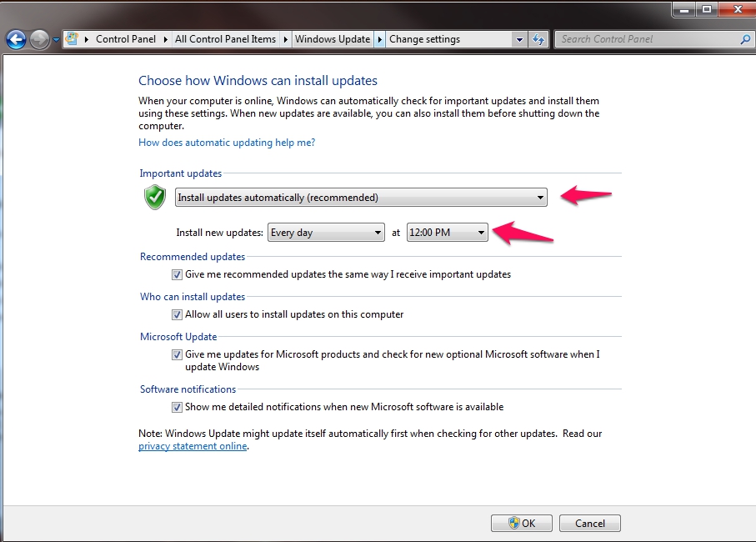Click the green shield security icon
This screenshot has width=756, height=542.
pos(155,198)
